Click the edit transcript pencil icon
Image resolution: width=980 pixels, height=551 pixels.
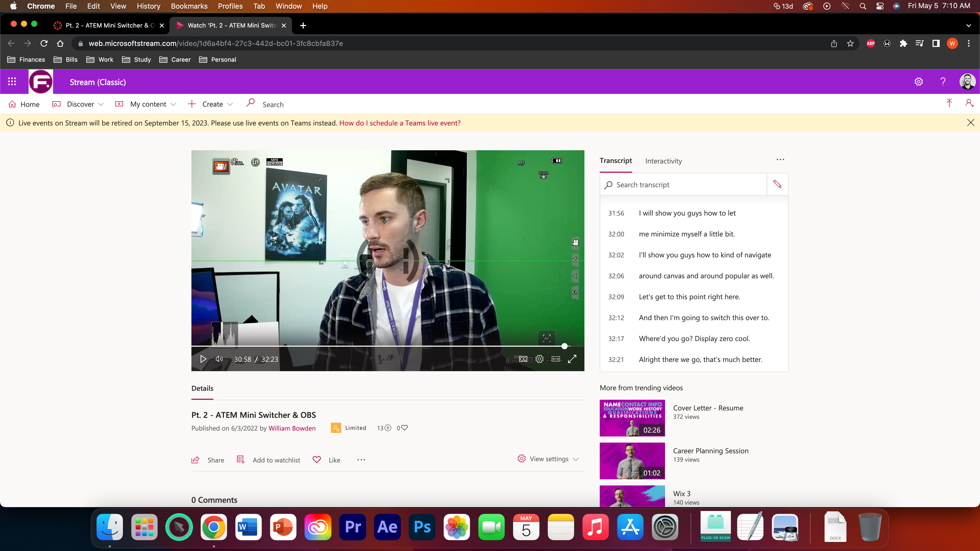[x=777, y=184]
